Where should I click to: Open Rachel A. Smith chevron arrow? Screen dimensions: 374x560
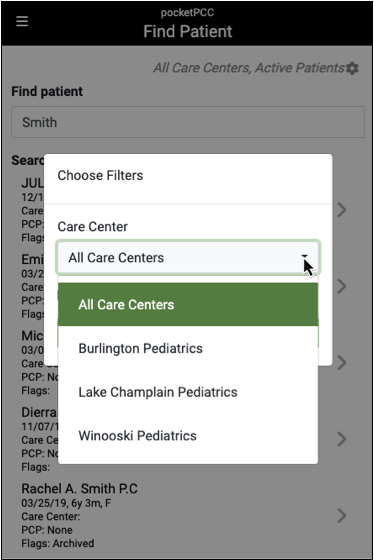(x=342, y=515)
